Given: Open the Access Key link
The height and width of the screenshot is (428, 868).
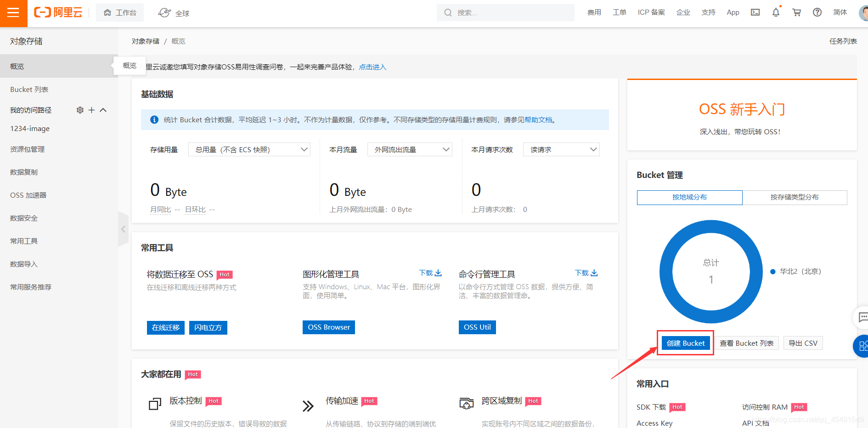Looking at the screenshot, I should tap(654, 423).
